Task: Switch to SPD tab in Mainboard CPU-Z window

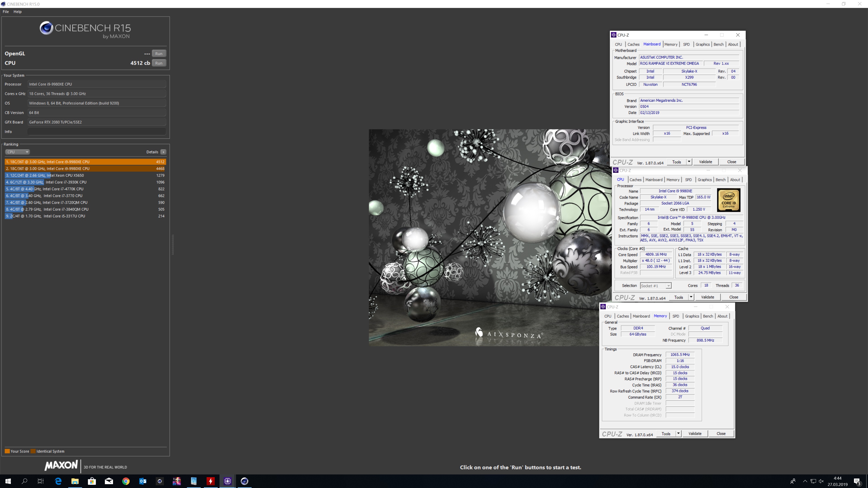Action: pyautogui.click(x=686, y=45)
